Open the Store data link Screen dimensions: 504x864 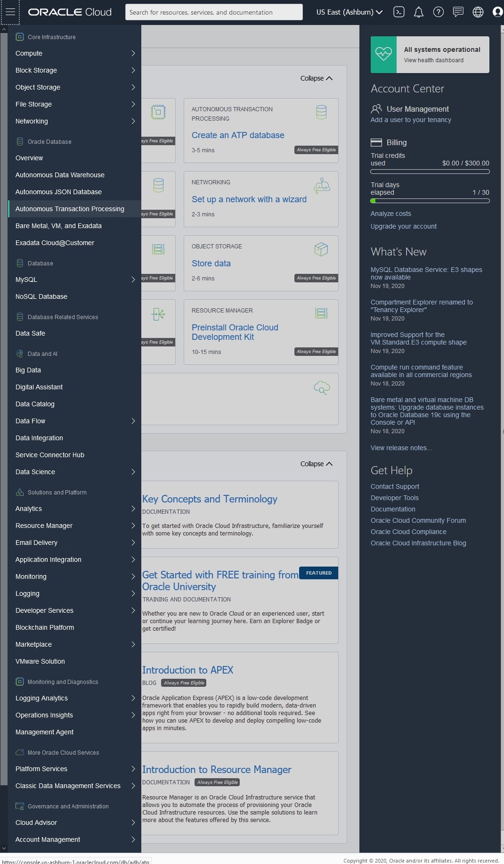pos(211,263)
